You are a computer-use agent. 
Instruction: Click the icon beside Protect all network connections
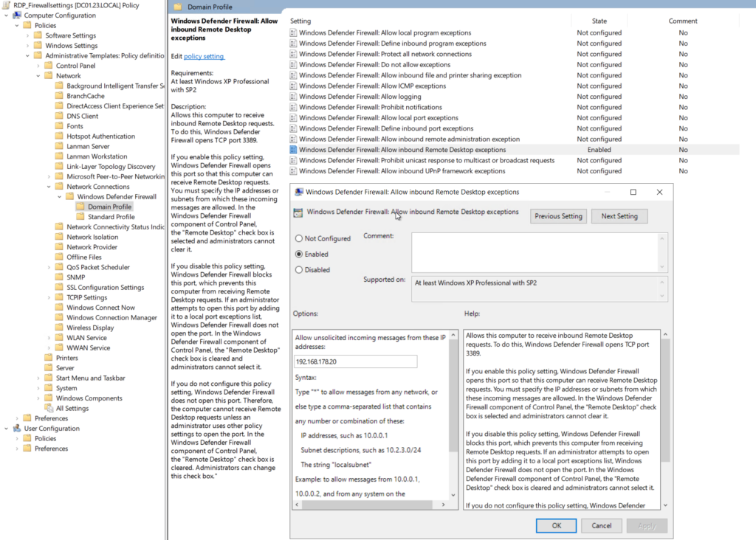coord(293,54)
